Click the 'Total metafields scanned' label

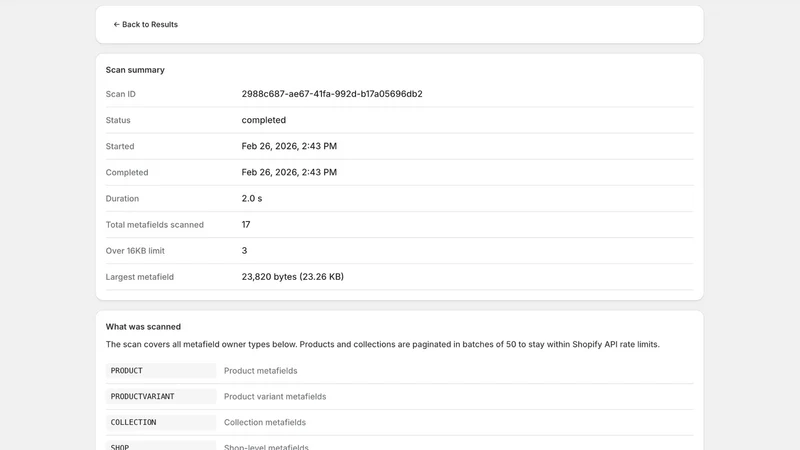point(155,224)
